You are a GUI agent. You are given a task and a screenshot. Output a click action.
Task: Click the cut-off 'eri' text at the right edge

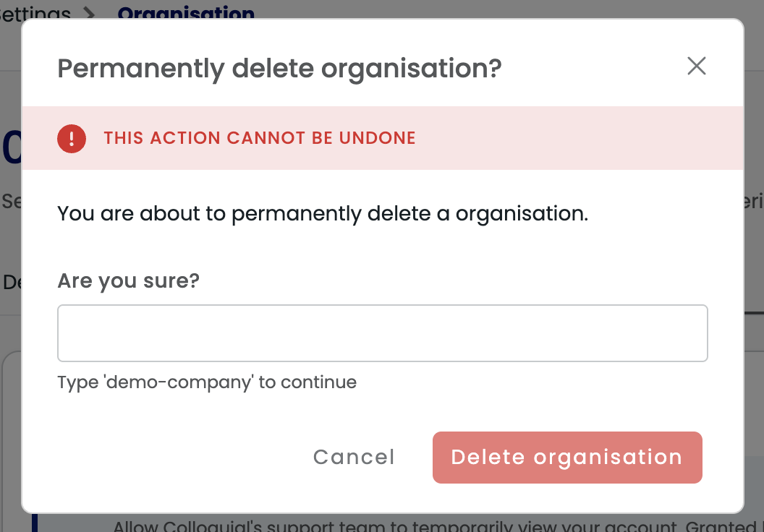click(754, 201)
